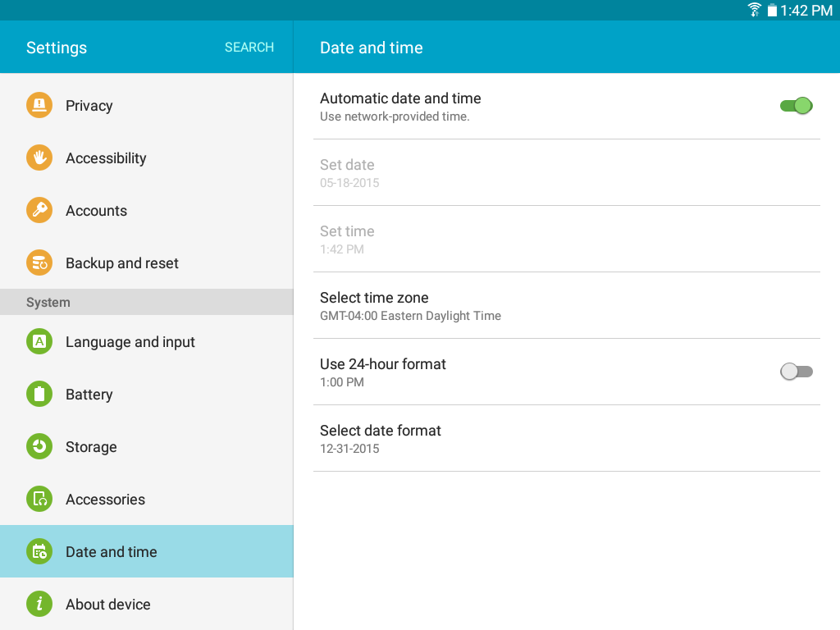Tap the Set time row

pyautogui.click(x=567, y=239)
